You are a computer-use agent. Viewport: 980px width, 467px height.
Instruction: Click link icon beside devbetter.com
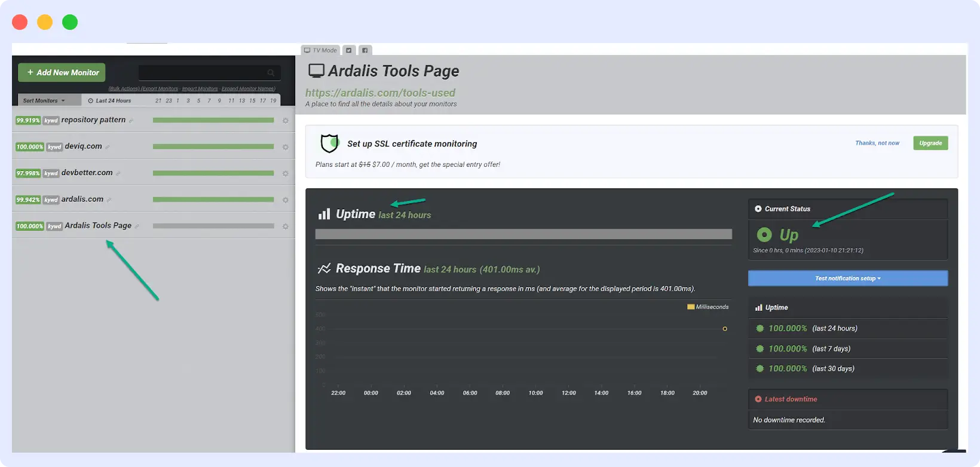(x=118, y=173)
